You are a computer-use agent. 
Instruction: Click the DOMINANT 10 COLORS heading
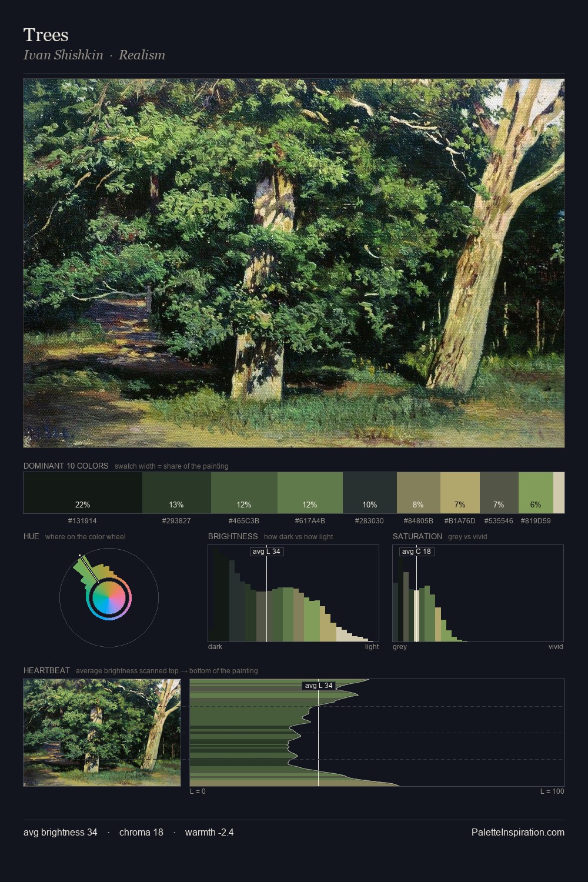tap(66, 466)
